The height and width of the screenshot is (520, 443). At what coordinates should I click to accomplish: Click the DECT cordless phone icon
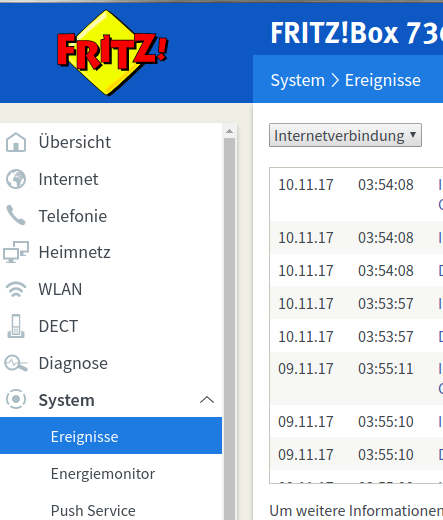click(16, 326)
